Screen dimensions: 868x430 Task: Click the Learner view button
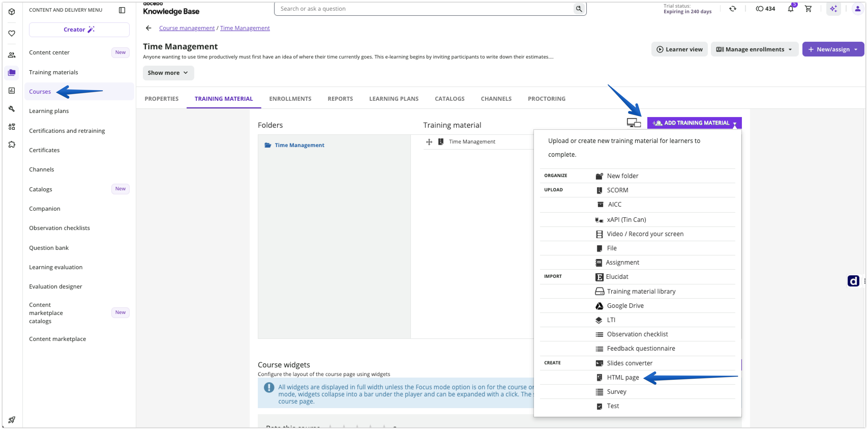(679, 49)
